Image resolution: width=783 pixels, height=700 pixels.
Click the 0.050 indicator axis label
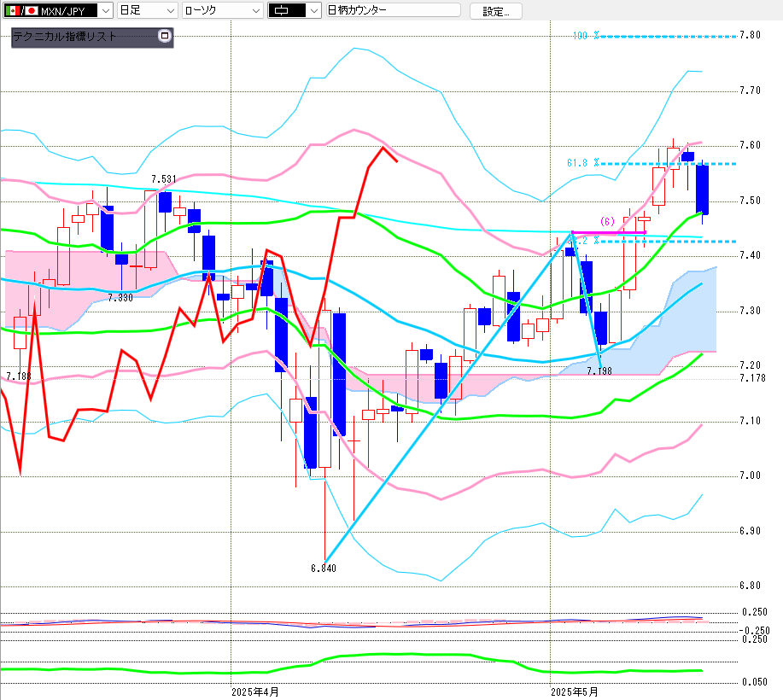[x=755, y=682]
